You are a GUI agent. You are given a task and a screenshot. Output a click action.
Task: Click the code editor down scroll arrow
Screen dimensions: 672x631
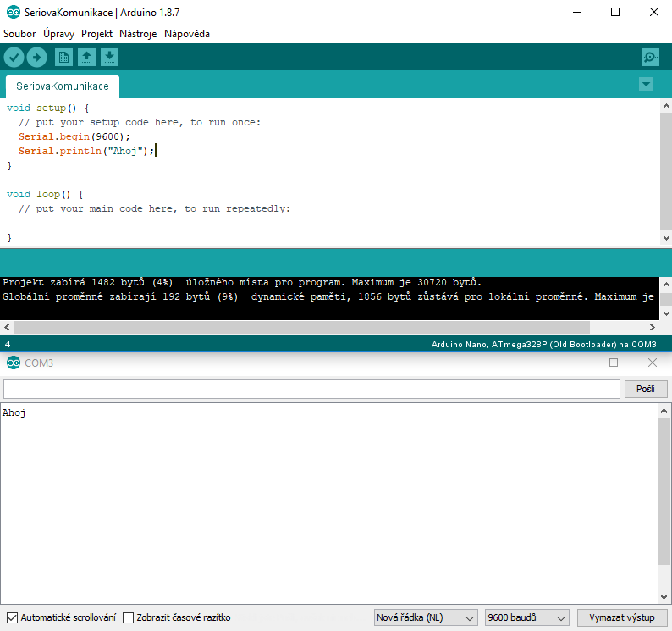[666, 238]
